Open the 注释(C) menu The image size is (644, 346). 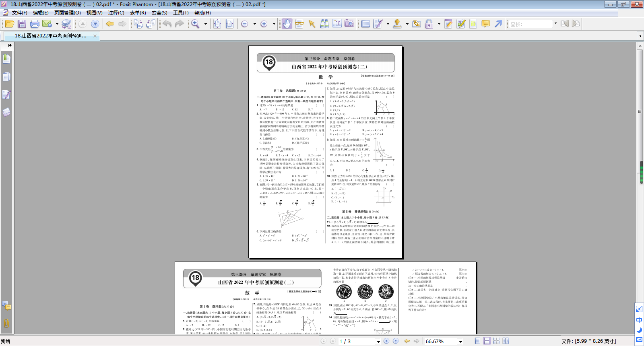click(x=116, y=13)
